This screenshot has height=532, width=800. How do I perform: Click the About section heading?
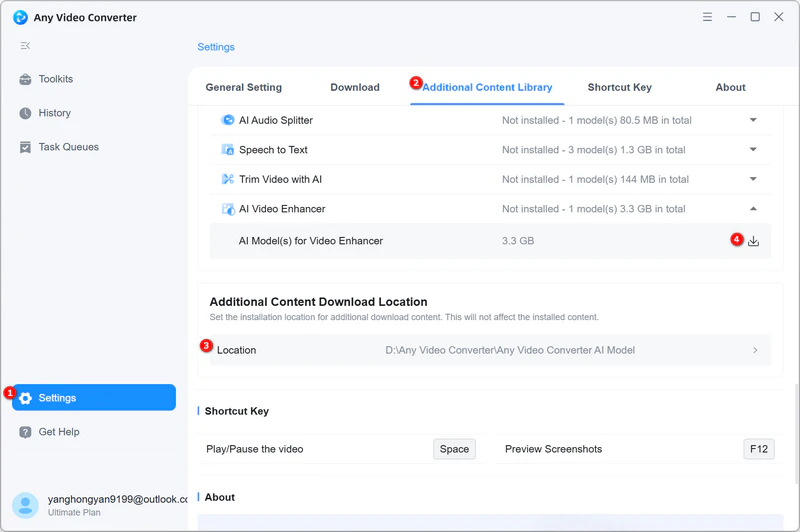(219, 497)
